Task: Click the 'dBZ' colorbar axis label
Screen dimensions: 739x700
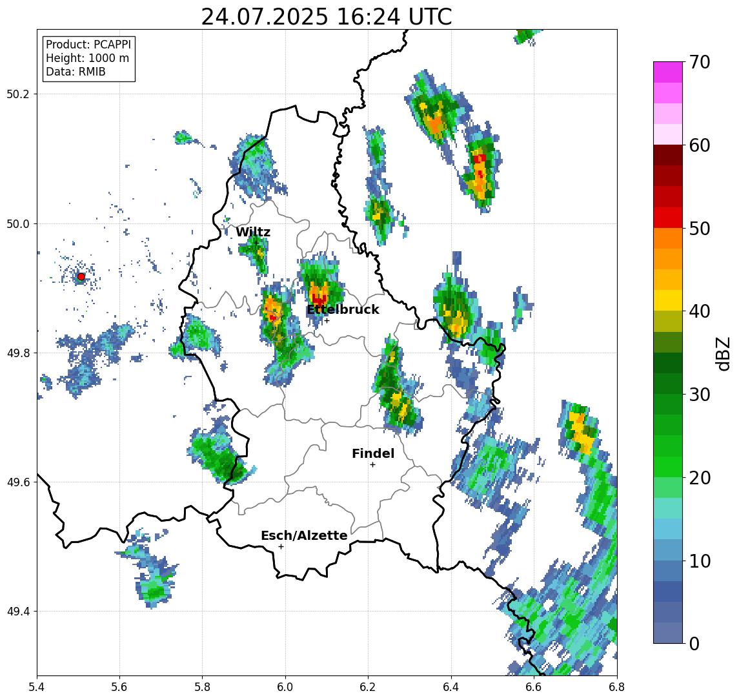Action: pyautogui.click(x=724, y=353)
